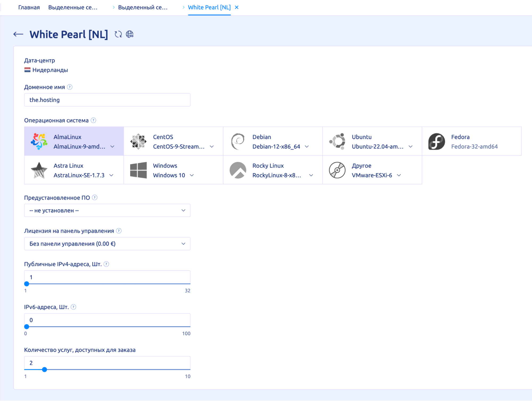The height and width of the screenshot is (401, 532).
Task: Go to the Главная tab
Action: coord(29,7)
